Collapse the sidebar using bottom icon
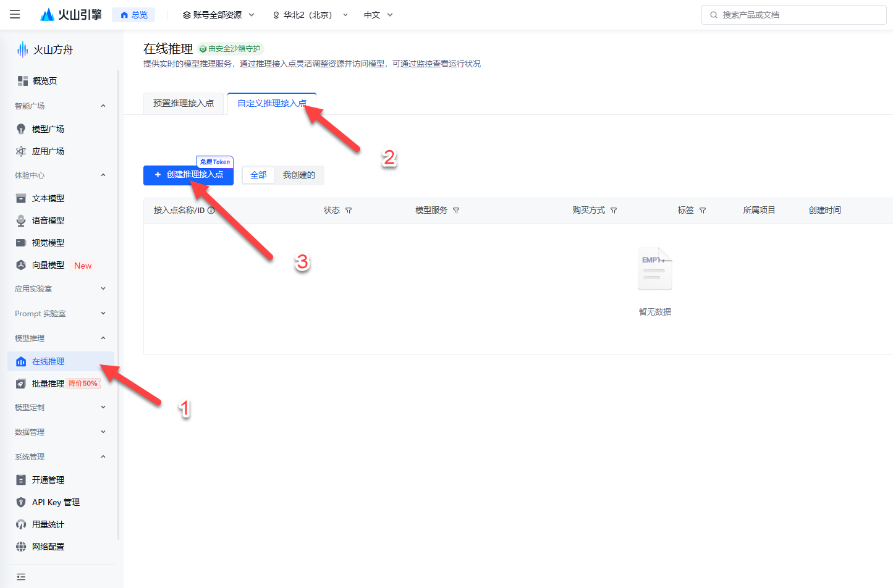The height and width of the screenshot is (588, 893). pyautogui.click(x=20, y=576)
